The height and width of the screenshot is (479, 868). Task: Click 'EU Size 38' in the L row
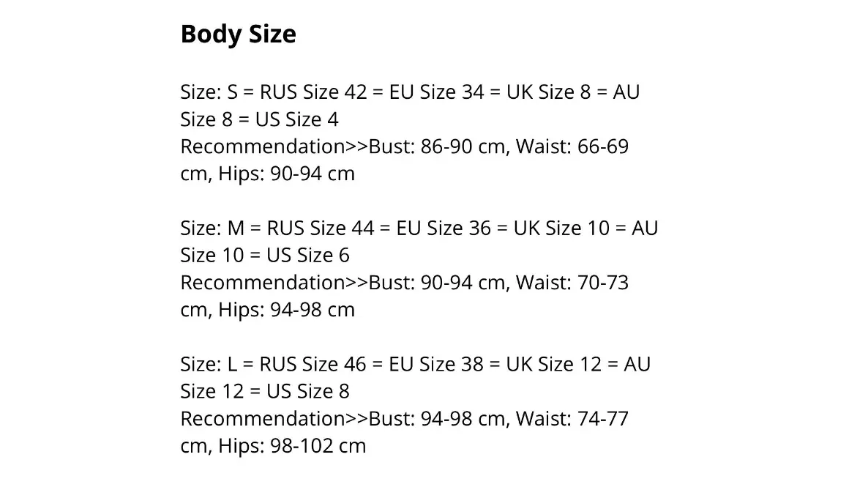coord(435,364)
